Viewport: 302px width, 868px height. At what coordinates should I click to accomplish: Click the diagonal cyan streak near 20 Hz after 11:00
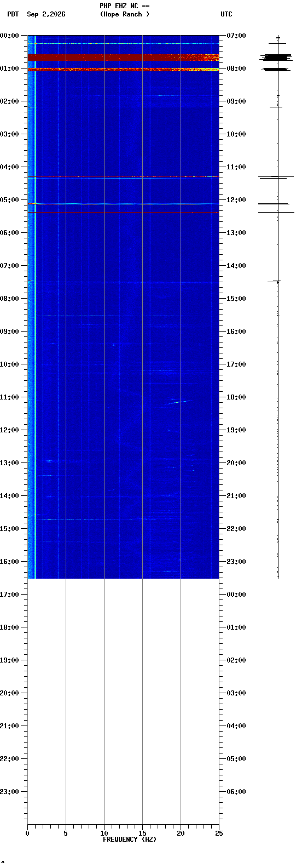178,402
